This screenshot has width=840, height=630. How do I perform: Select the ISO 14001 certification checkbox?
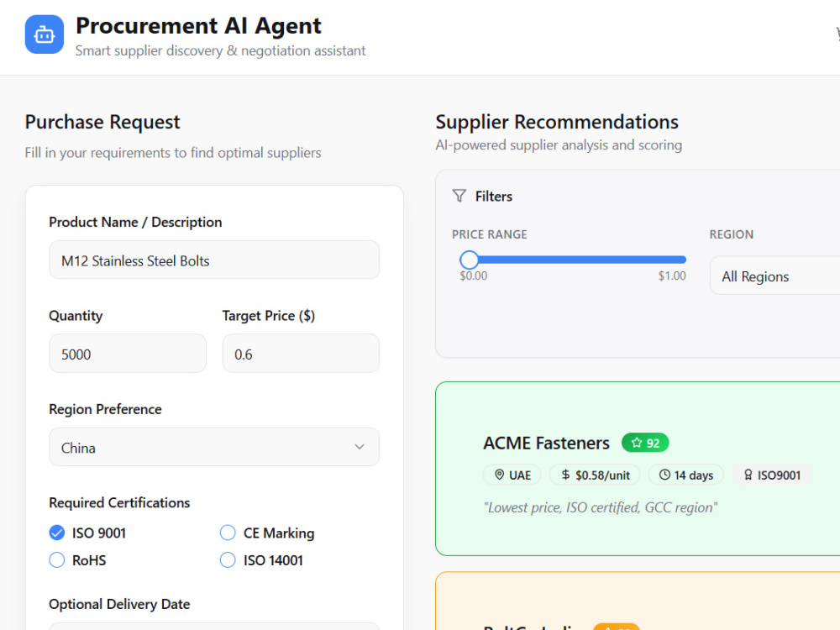[228, 560]
